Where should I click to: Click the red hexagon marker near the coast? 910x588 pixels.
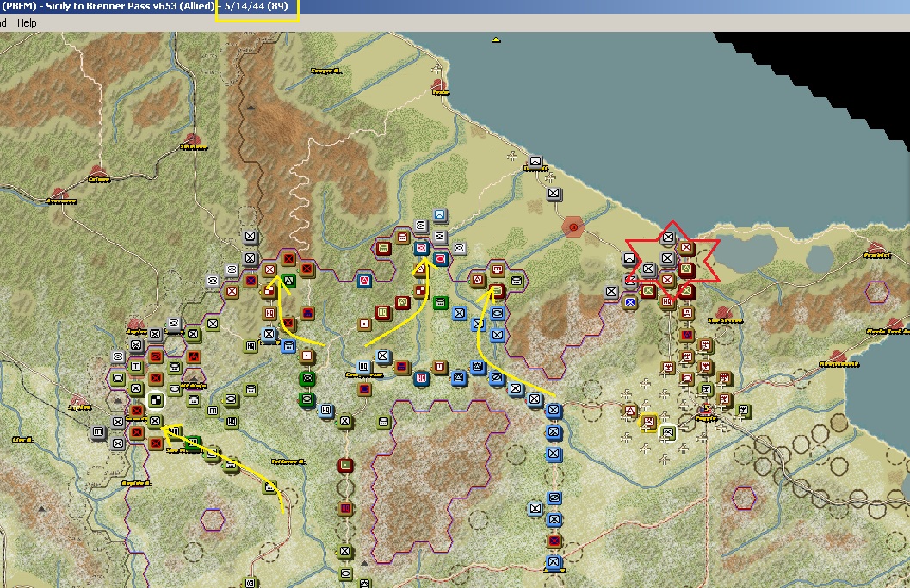[x=573, y=226]
